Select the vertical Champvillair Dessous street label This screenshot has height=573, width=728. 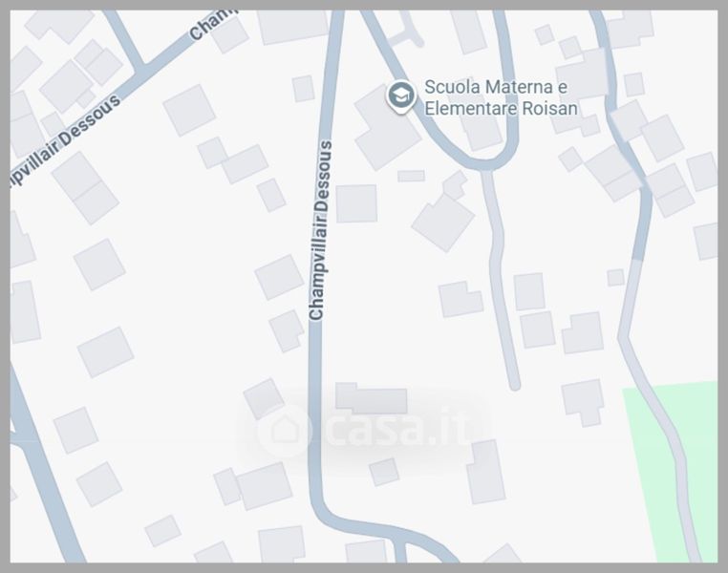(x=320, y=229)
